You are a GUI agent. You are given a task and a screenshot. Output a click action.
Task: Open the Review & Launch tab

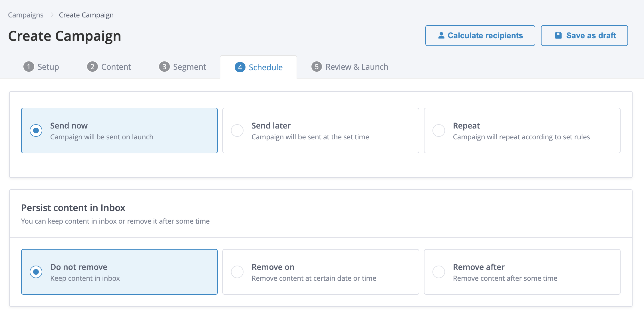[357, 67]
